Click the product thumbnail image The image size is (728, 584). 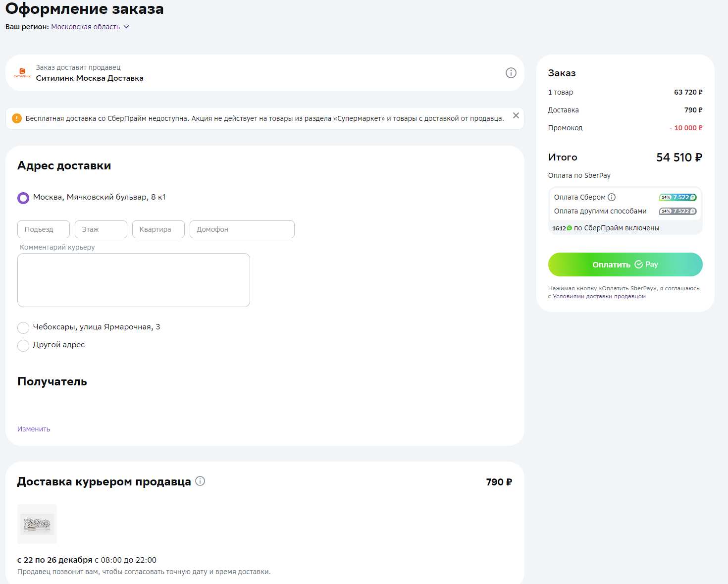(x=37, y=524)
